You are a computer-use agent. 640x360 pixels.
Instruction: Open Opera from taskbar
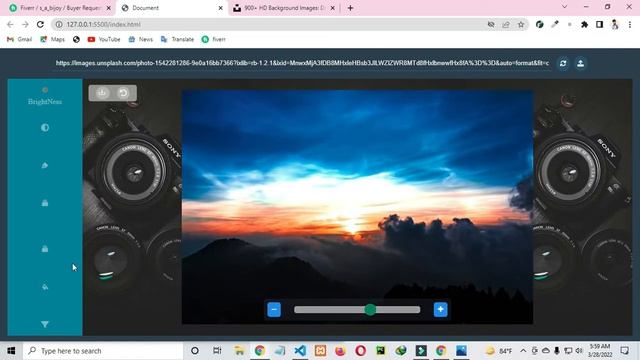360,351
